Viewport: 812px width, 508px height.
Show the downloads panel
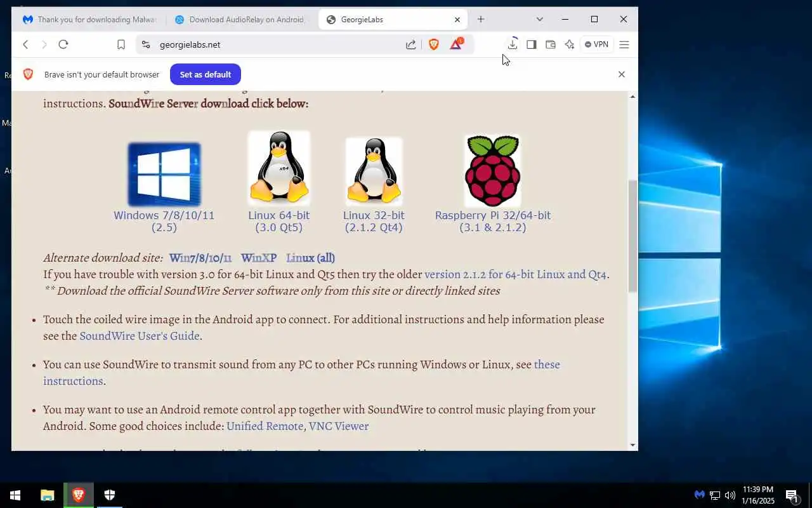[x=513, y=44]
